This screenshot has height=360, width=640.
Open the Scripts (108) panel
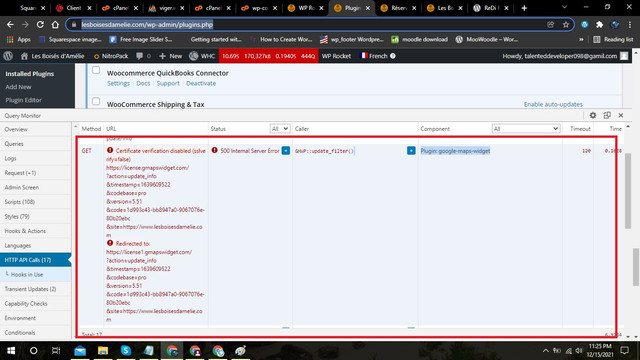point(20,202)
